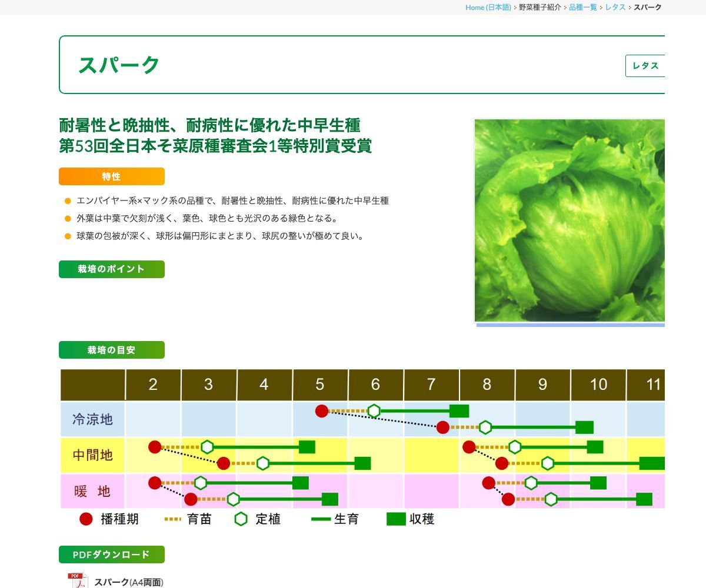Click the red sowing marker in the 冷涼地 row
The height and width of the screenshot is (588, 706).
click(321, 411)
